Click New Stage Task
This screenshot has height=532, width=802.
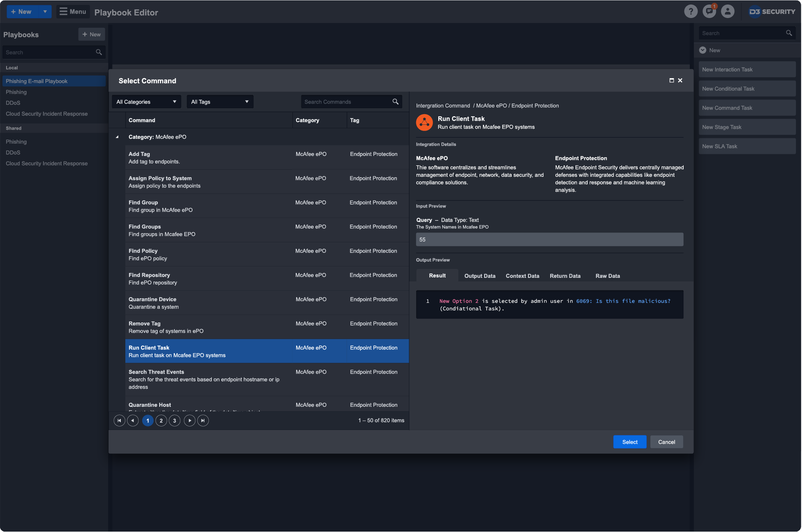coord(747,127)
